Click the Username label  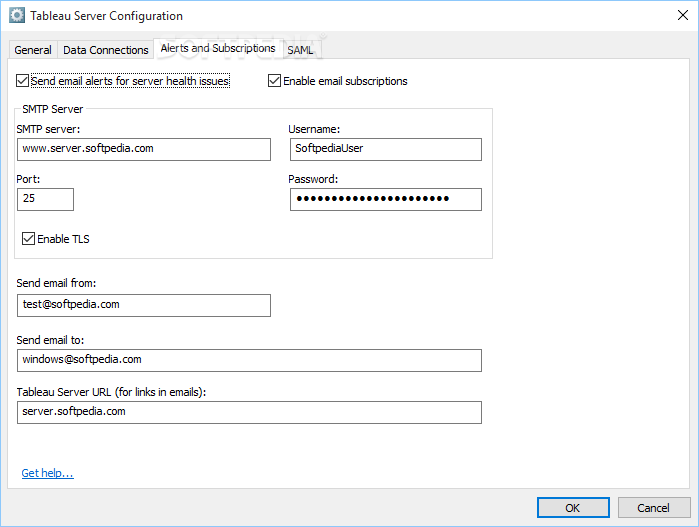click(314, 129)
